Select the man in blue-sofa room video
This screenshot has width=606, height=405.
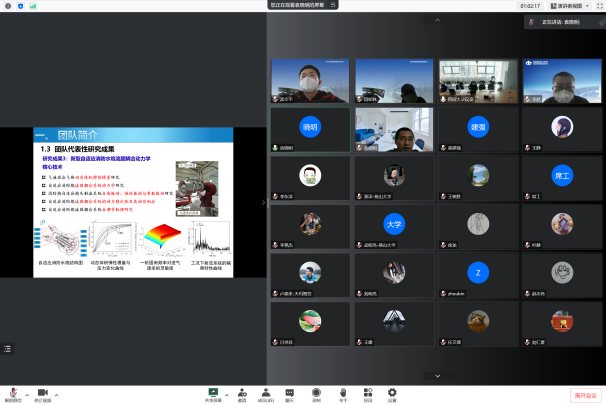(394, 129)
